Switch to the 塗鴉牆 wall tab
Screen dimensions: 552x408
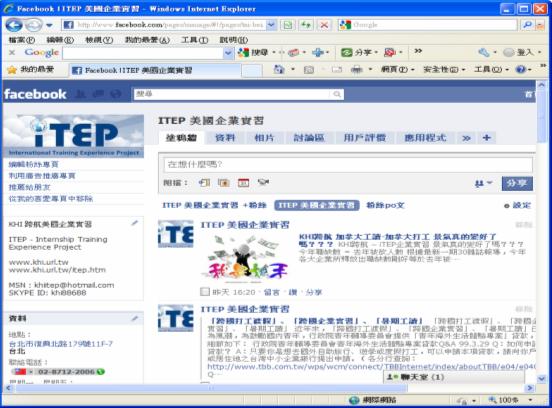click(x=181, y=138)
